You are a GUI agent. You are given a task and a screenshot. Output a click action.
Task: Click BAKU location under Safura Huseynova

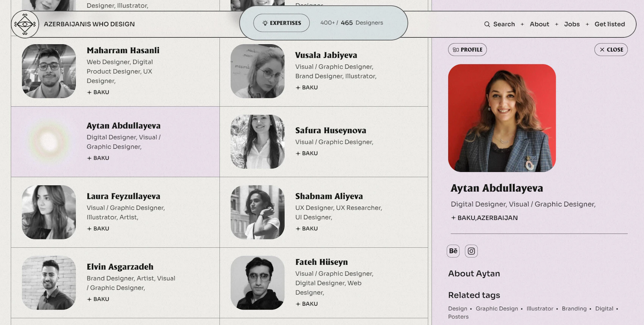click(x=307, y=154)
